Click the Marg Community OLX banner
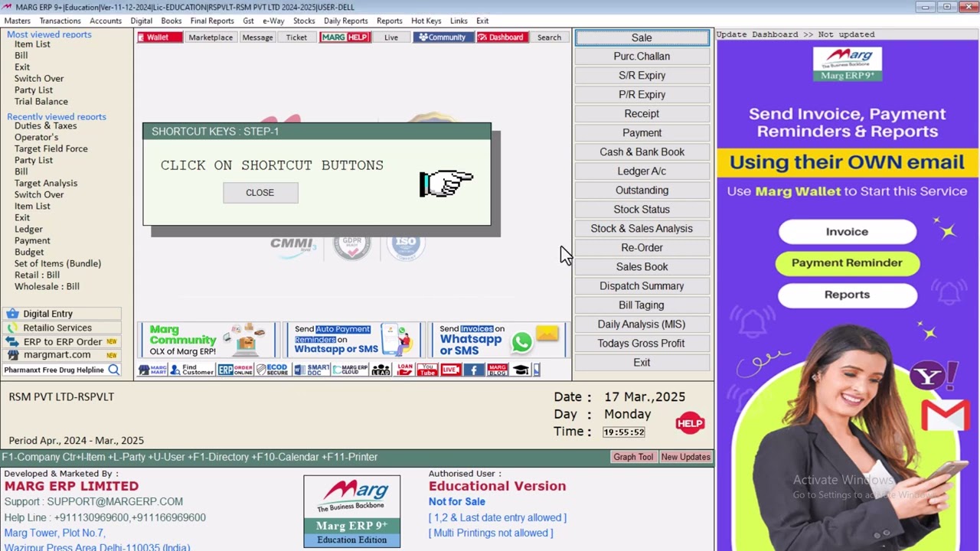Screen dimensions: 980x551 pyautogui.click(x=207, y=340)
